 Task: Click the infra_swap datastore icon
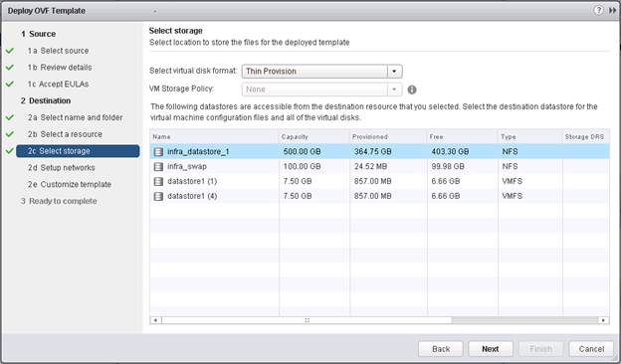pos(158,166)
